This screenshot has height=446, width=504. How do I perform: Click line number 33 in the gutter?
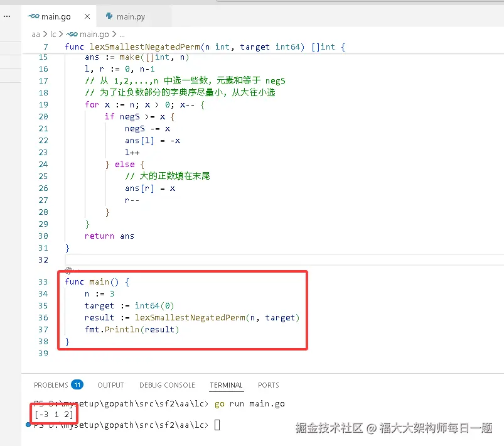[43, 282]
